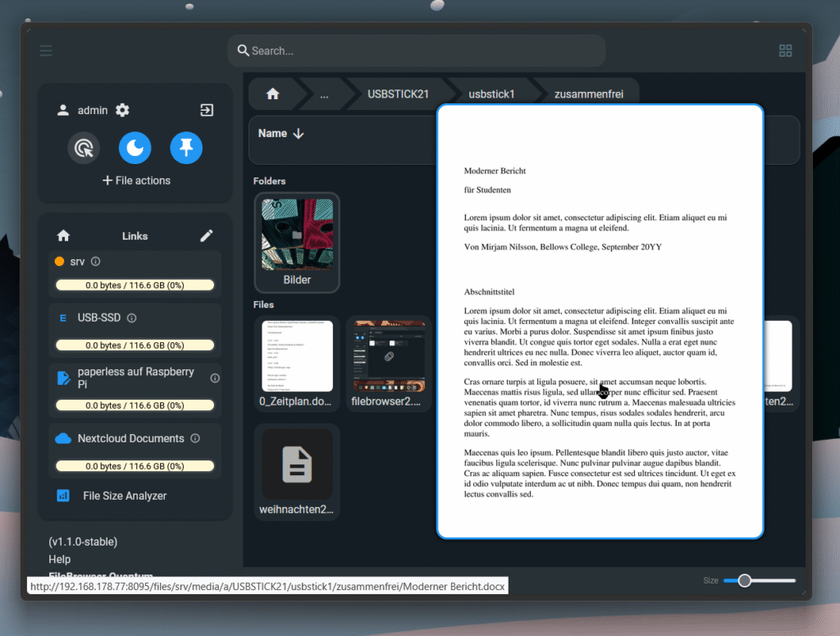Show info for srv source
This screenshot has width=840, height=636.
(x=95, y=262)
